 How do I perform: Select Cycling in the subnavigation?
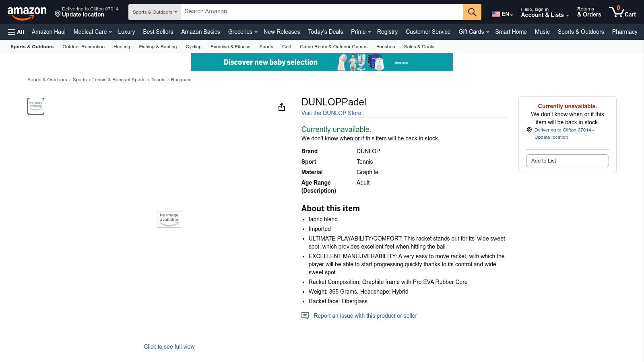[194, 47]
